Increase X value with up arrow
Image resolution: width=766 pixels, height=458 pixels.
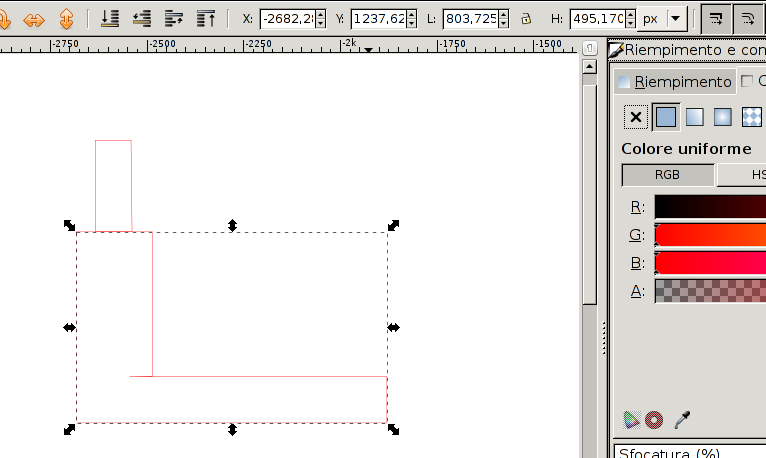(x=320, y=15)
